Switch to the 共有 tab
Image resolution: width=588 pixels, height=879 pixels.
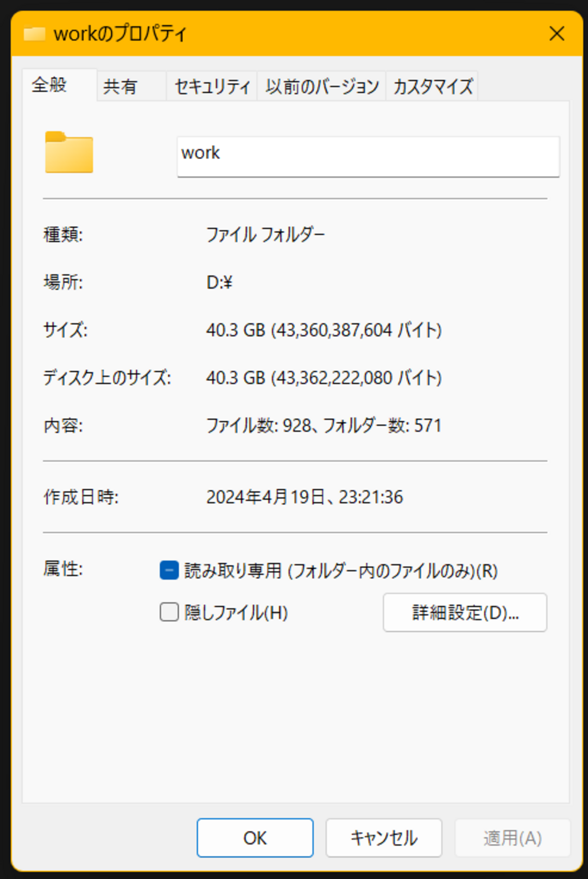(x=132, y=86)
